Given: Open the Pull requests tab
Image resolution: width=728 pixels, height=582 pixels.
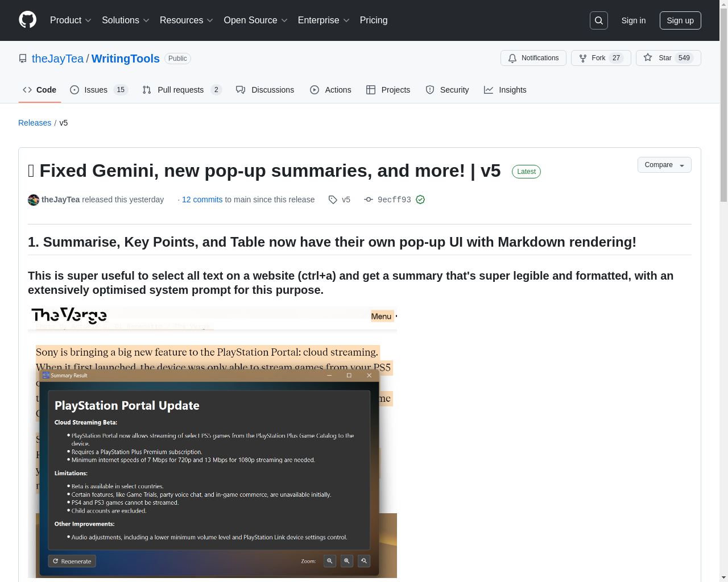Looking at the screenshot, I should [x=181, y=90].
